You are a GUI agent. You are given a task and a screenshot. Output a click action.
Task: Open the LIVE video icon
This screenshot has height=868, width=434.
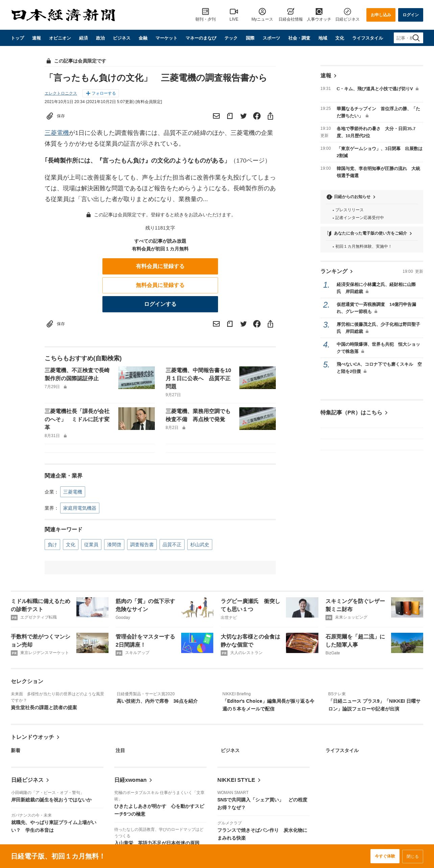234,11
